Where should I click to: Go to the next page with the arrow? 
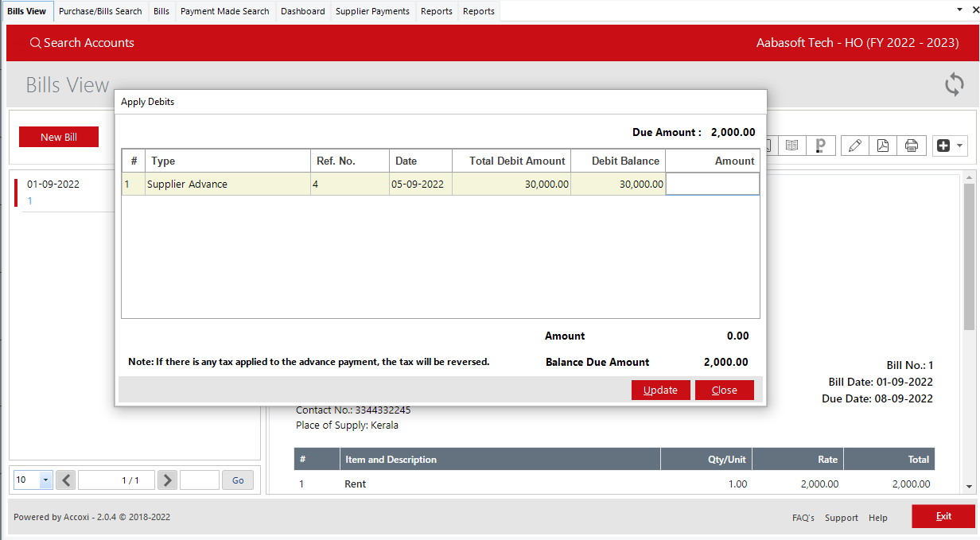pyautogui.click(x=167, y=480)
